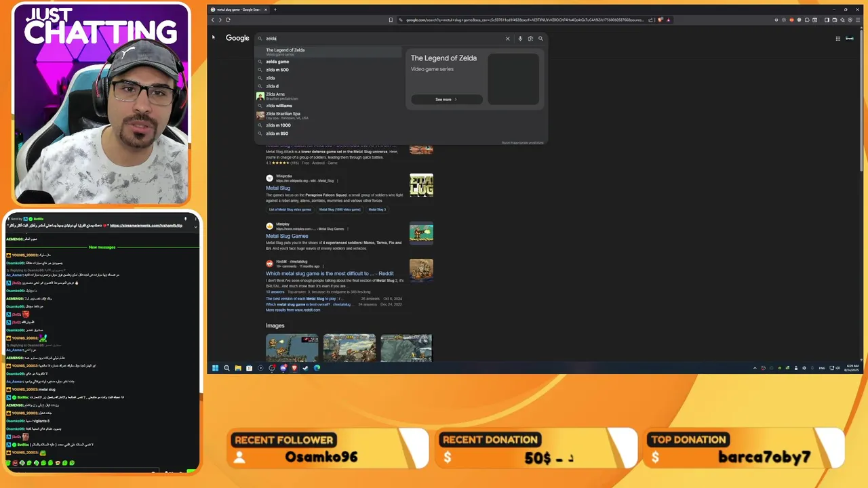Select the 'zilda m 1000' suggestion

click(x=328, y=125)
